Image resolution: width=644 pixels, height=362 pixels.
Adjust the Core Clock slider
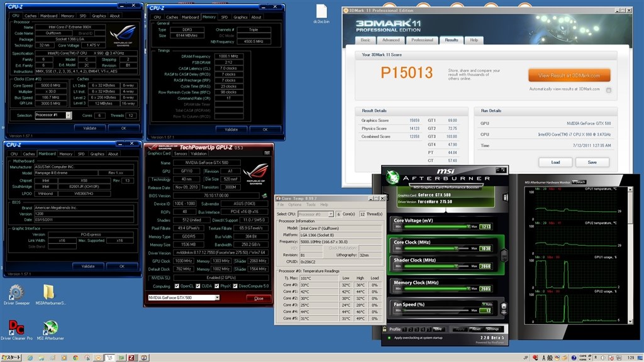pos(436,248)
